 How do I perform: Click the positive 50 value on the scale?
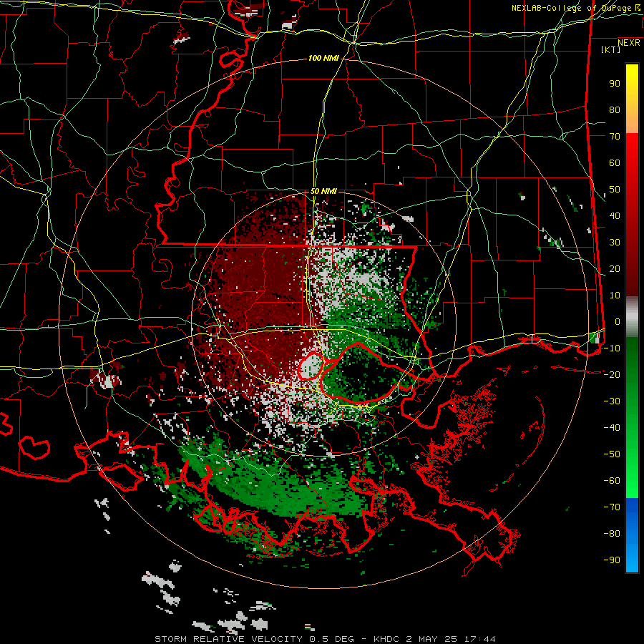coord(615,190)
